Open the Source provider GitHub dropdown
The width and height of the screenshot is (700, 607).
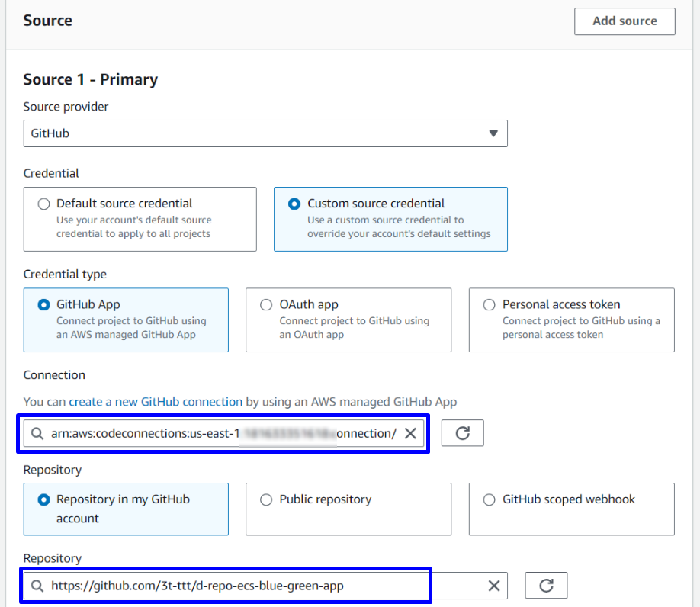click(265, 133)
